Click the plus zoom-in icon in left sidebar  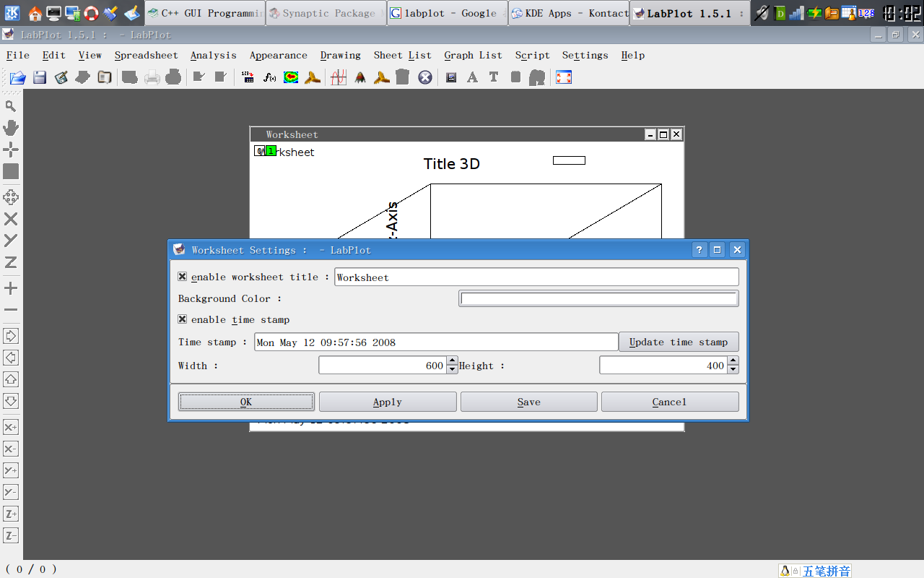pyautogui.click(x=11, y=288)
